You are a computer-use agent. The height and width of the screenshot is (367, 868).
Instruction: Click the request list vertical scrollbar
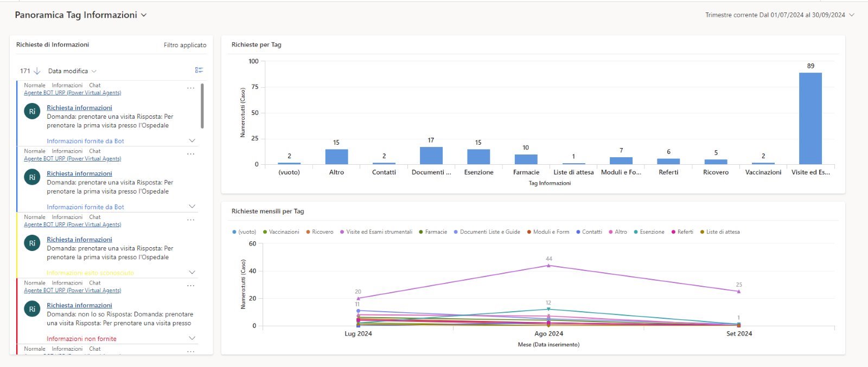click(202, 106)
